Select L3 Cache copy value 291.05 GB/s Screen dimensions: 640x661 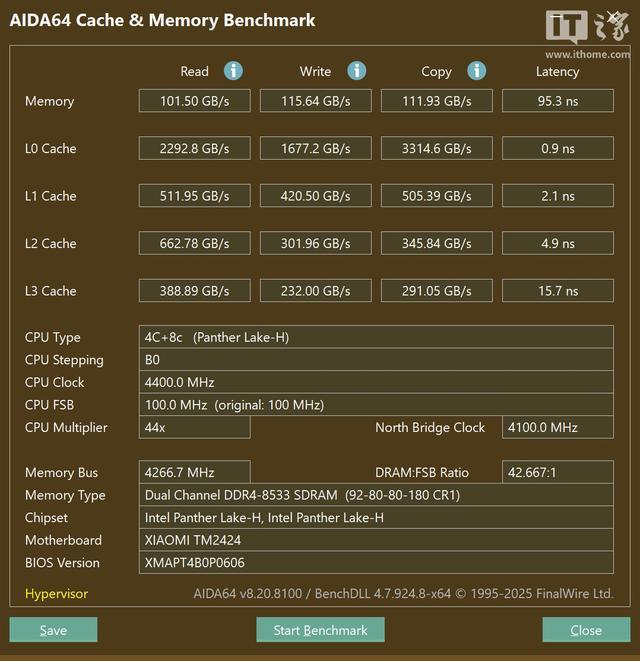(x=437, y=290)
